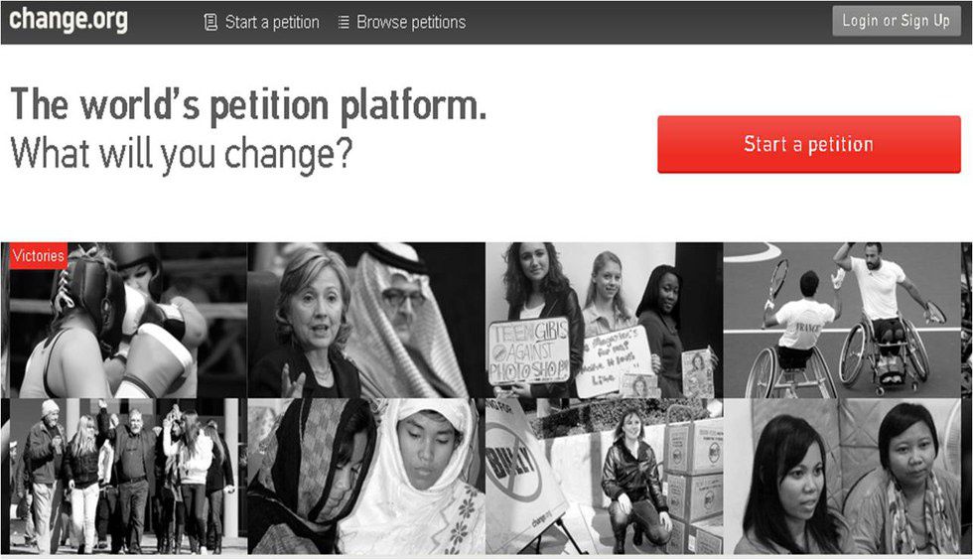
Task: Click the partially visible photo at right edge
Action: 967,321
